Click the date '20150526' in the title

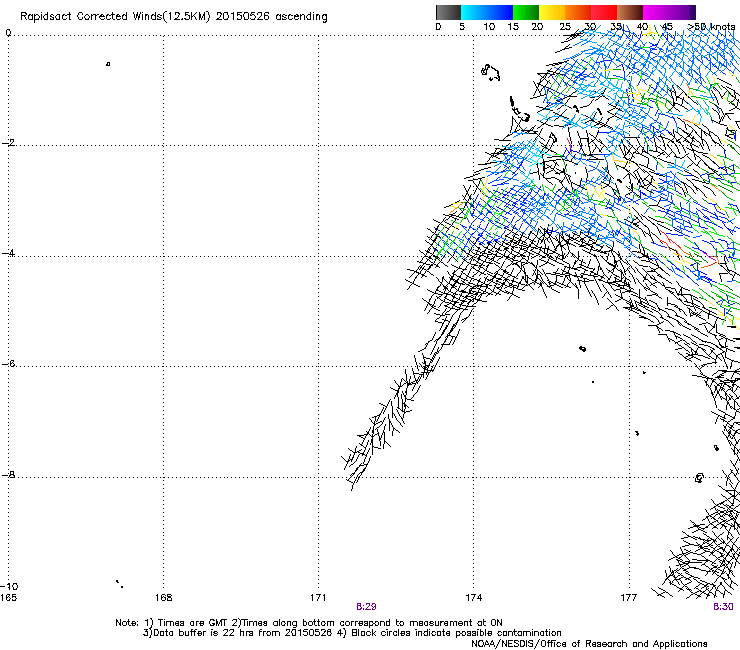242,17
